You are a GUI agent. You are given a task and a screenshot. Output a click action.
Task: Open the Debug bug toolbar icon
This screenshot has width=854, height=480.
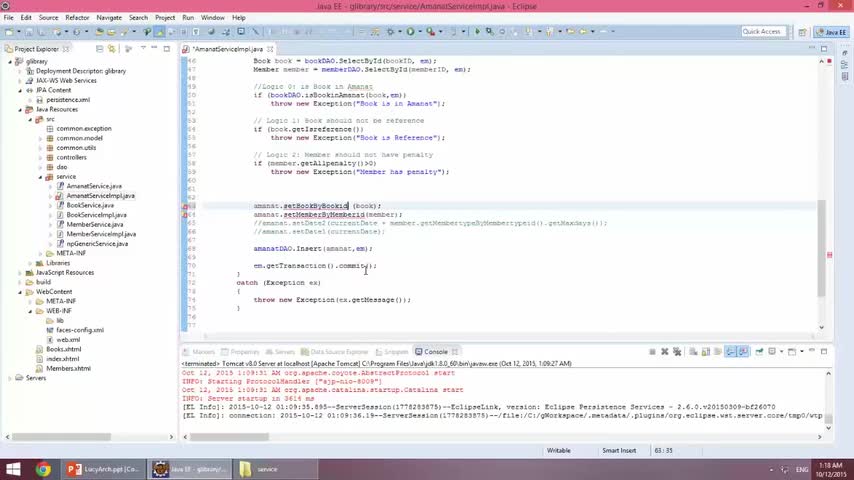[390, 32]
